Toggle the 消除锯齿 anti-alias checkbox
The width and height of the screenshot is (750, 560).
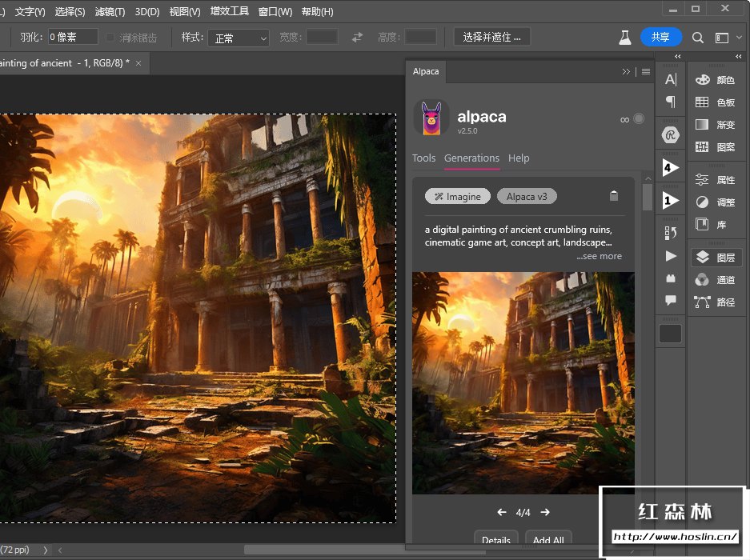pyautogui.click(x=110, y=38)
